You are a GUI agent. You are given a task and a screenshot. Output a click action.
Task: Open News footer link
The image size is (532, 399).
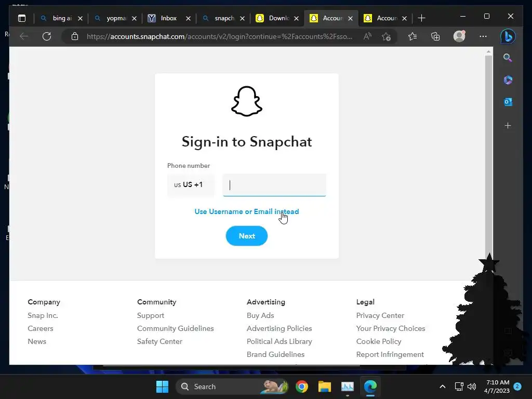[37, 341]
